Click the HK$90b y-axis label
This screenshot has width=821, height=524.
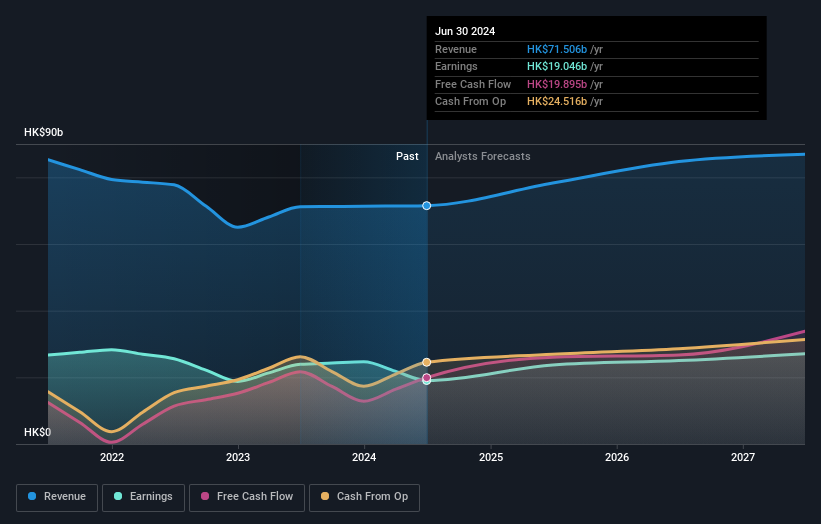pyautogui.click(x=43, y=132)
